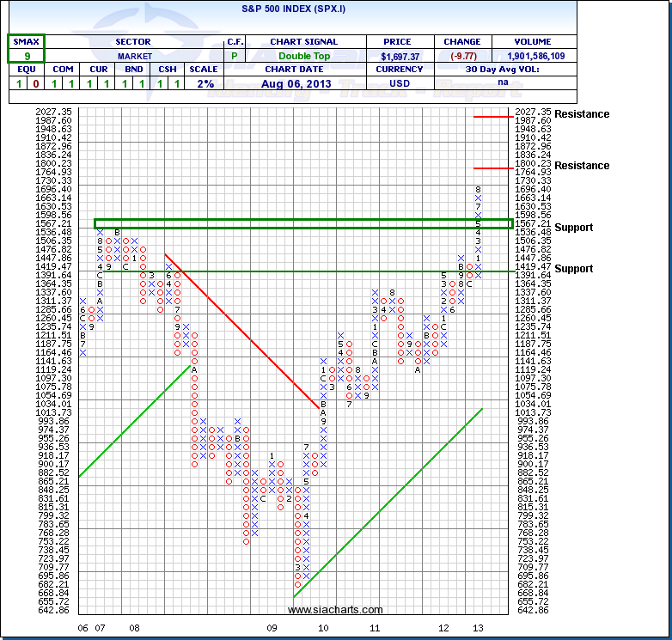672x640 pixels.
Task: Click the green Support box near 1567
Action: (x=302, y=223)
